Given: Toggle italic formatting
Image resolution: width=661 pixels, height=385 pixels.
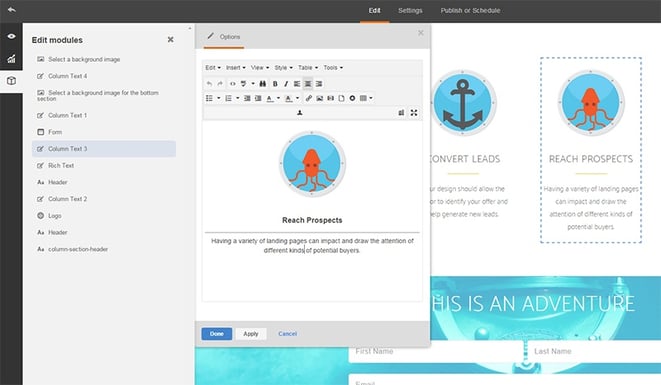Looking at the screenshot, I should [286, 84].
